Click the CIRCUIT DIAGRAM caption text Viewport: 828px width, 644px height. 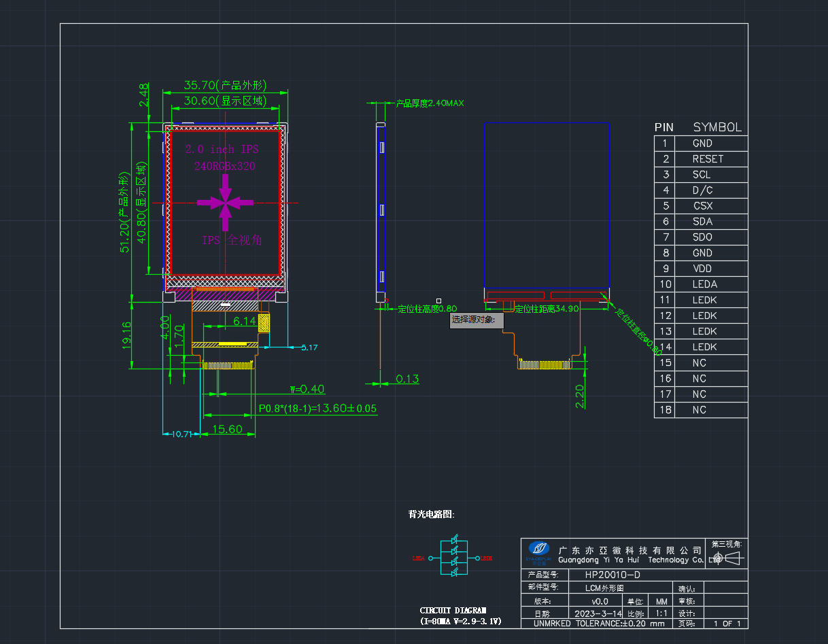click(x=453, y=611)
